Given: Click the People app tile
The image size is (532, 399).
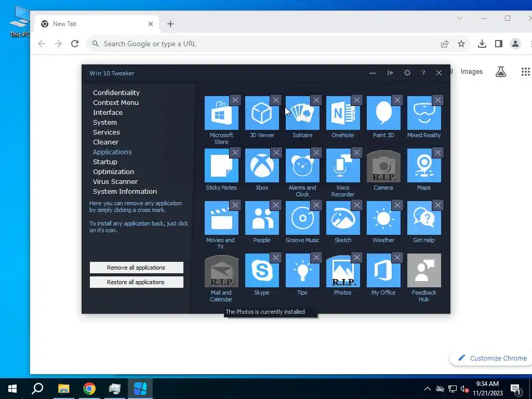Looking at the screenshot, I should [x=262, y=218].
